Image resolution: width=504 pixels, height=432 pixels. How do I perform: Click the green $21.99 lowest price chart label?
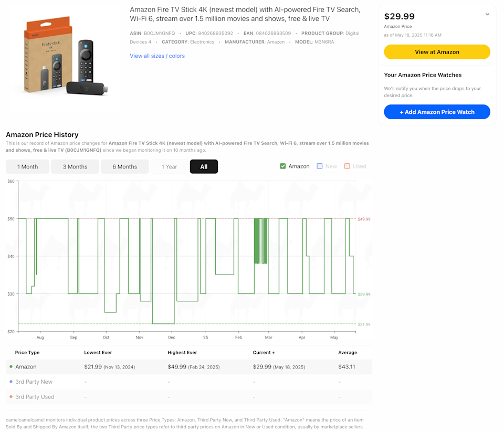[364, 324]
